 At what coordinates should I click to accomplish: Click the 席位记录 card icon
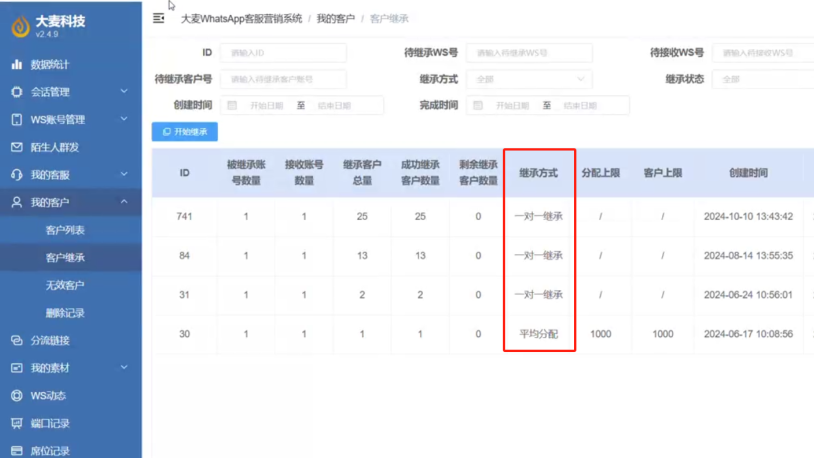point(17,451)
